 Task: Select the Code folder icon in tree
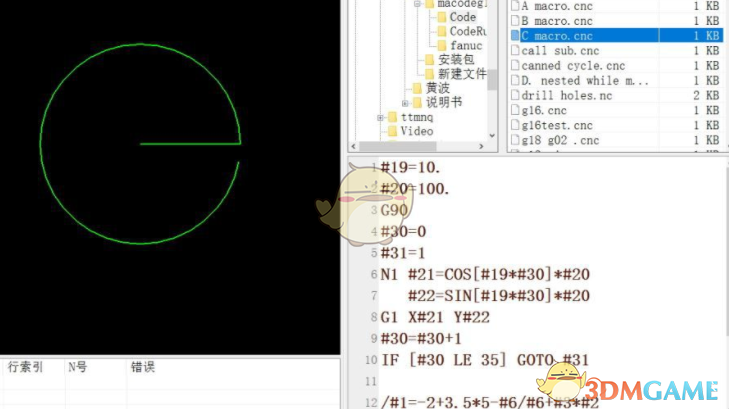[441, 17]
